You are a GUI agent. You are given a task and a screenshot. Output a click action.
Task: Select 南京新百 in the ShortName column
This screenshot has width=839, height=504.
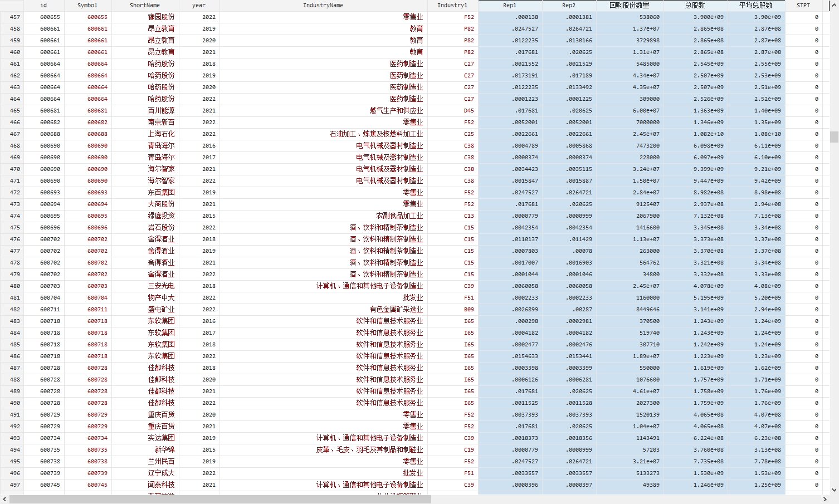click(x=161, y=122)
